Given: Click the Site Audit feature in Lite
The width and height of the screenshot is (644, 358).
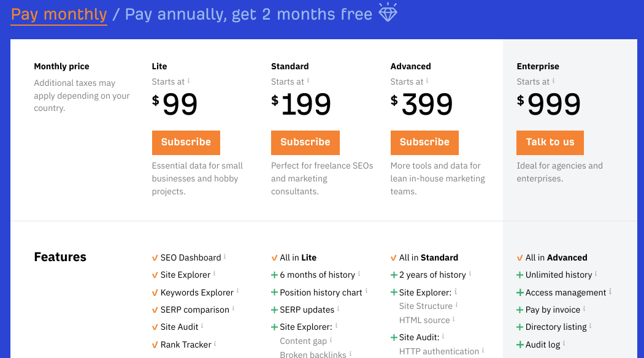Looking at the screenshot, I should coord(179,327).
